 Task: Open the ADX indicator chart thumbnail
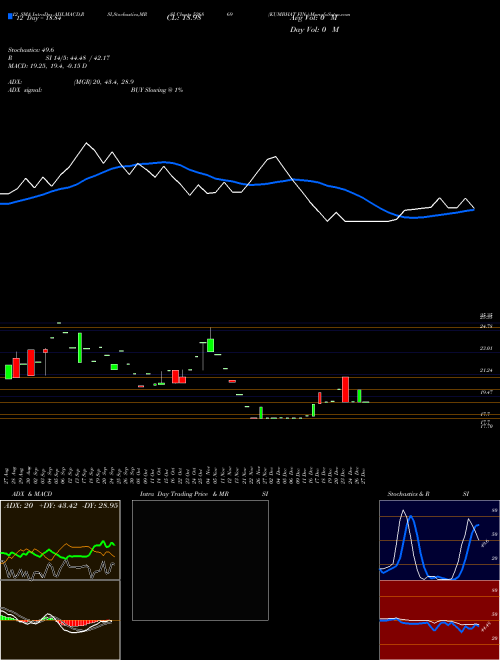tap(60, 540)
